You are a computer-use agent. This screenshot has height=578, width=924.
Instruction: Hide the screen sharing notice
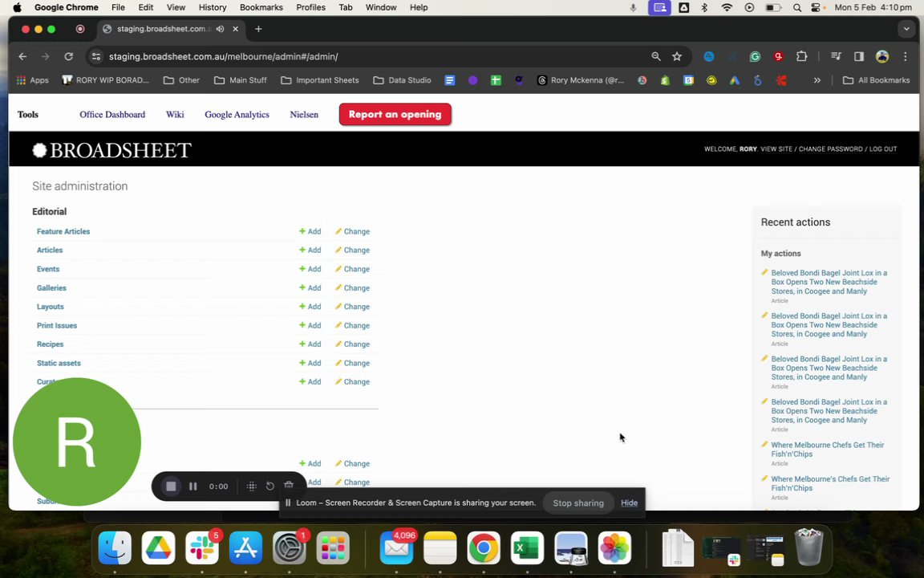click(629, 503)
